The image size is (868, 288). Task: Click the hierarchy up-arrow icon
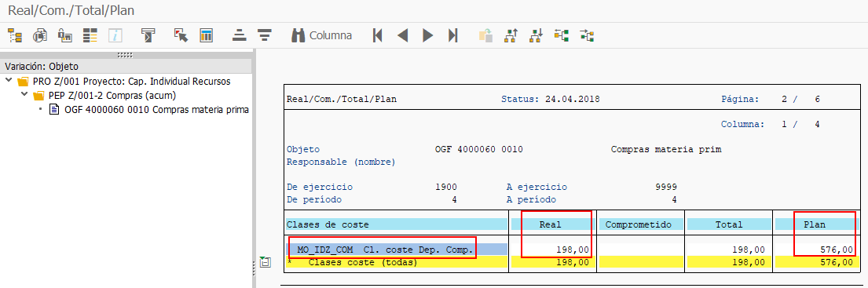click(x=511, y=36)
